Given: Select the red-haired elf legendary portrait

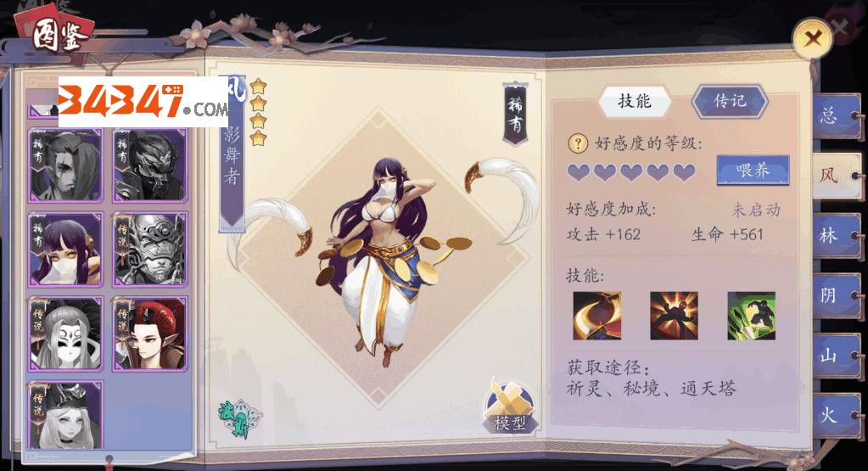Looking at the screenshot, I should click(150, 334).
